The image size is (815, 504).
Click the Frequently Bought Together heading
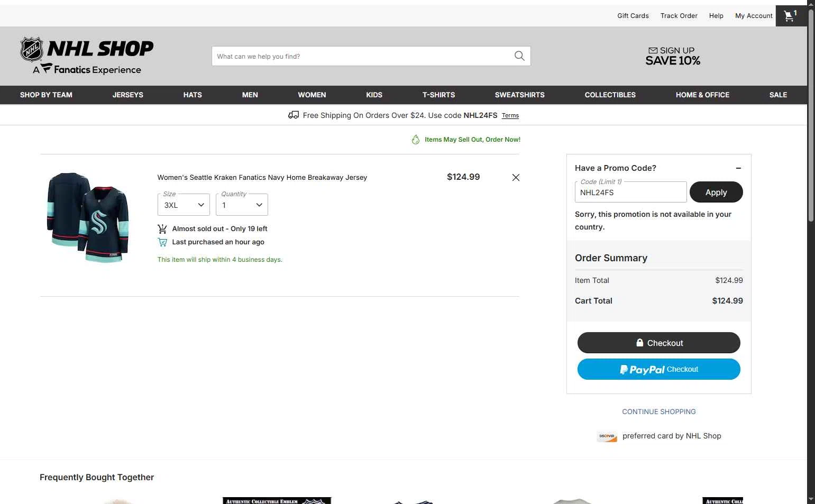[x=97, y=477]
